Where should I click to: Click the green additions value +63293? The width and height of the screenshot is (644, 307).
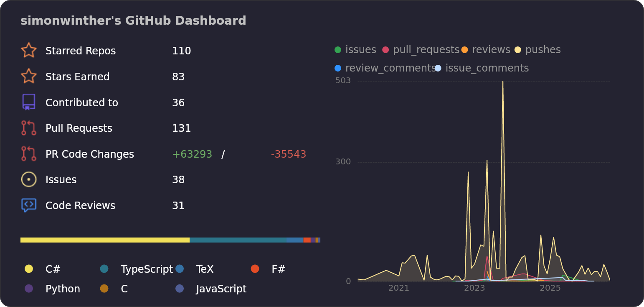pos(192,154)
